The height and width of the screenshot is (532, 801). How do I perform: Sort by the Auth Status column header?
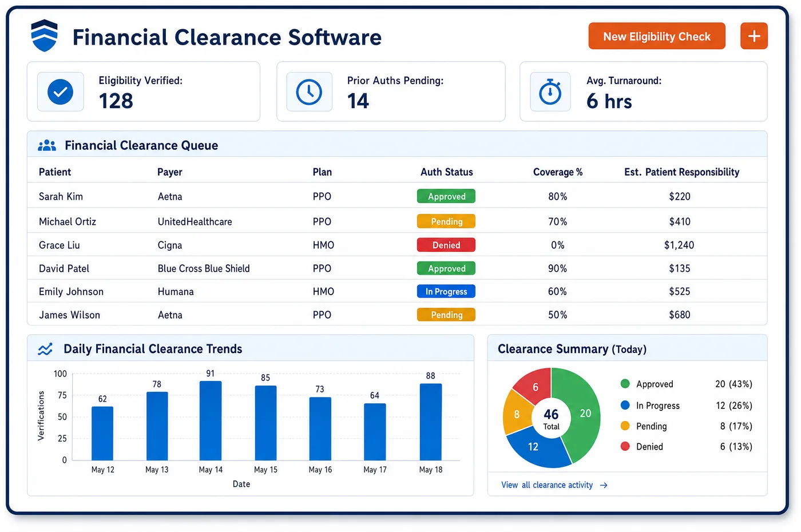[447, 172]
